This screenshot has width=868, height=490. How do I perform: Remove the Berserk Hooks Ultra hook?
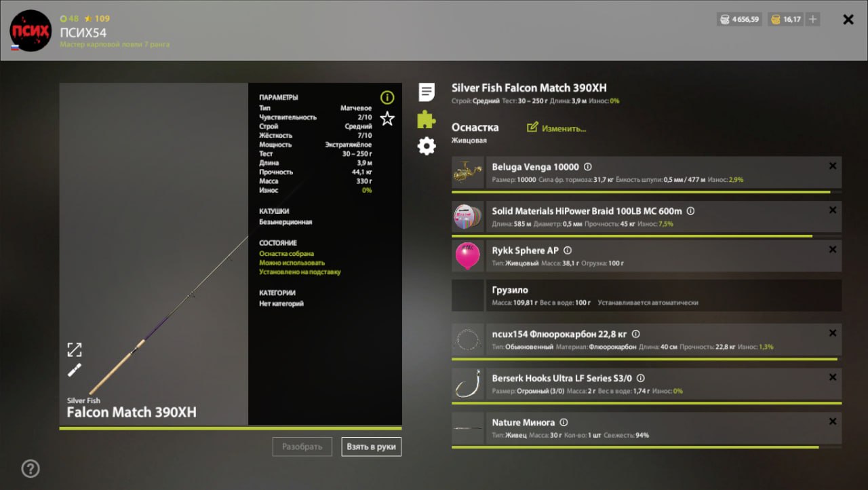833,377
